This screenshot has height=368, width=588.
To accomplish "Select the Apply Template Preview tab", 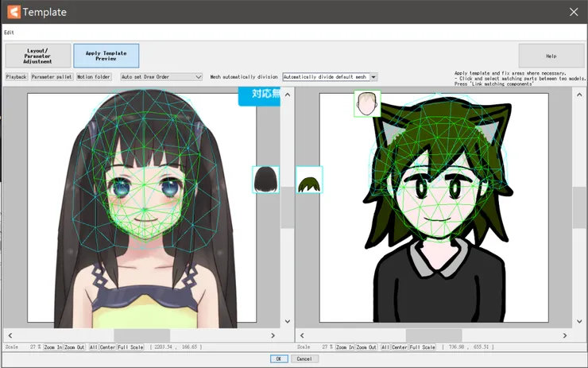I will 106,56.
